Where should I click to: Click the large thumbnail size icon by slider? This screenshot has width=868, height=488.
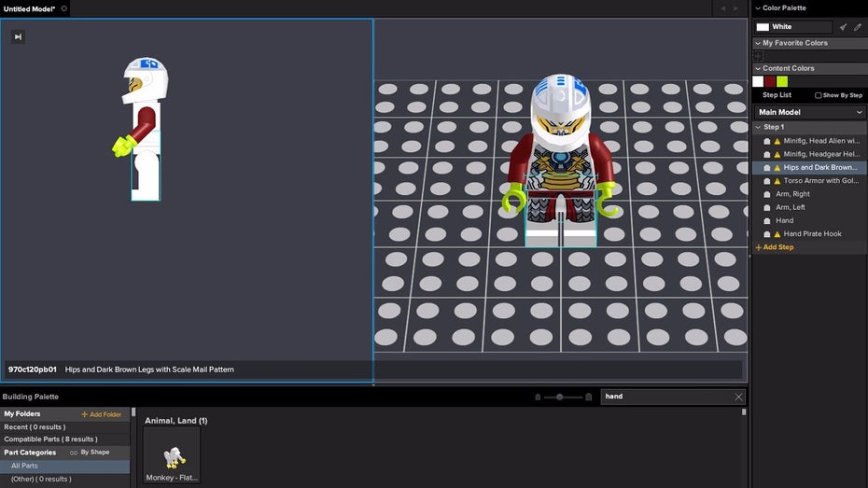[x=588, y=397]
